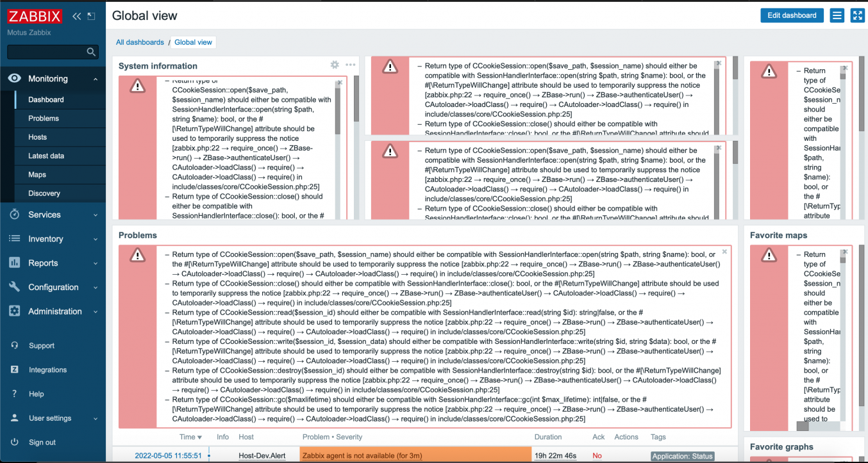Open Hosts in the Monitoring menu
The image size is (868, 463).
(38, 137)
